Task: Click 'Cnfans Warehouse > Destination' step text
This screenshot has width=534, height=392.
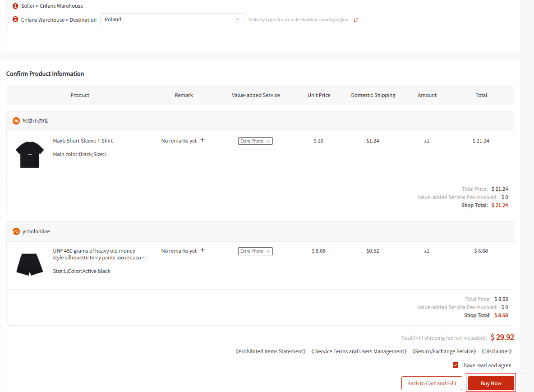Action: click(x=59, y=20)
